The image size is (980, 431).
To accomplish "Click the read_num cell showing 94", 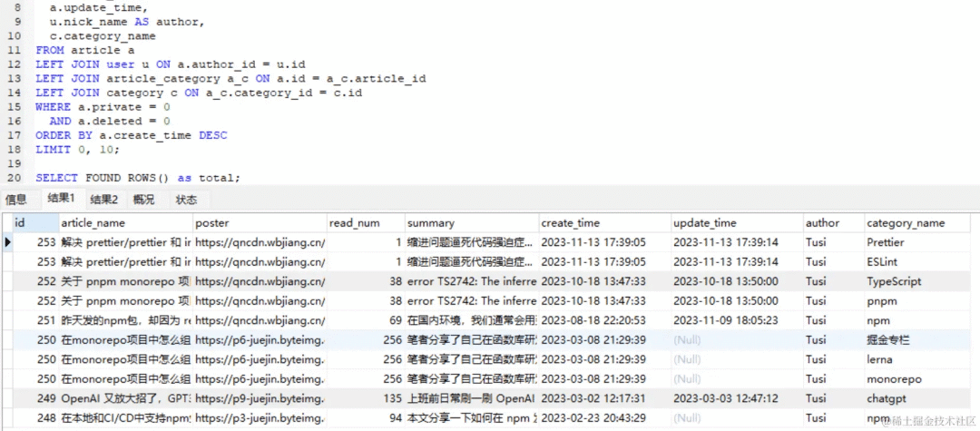I will coord(366,418).
